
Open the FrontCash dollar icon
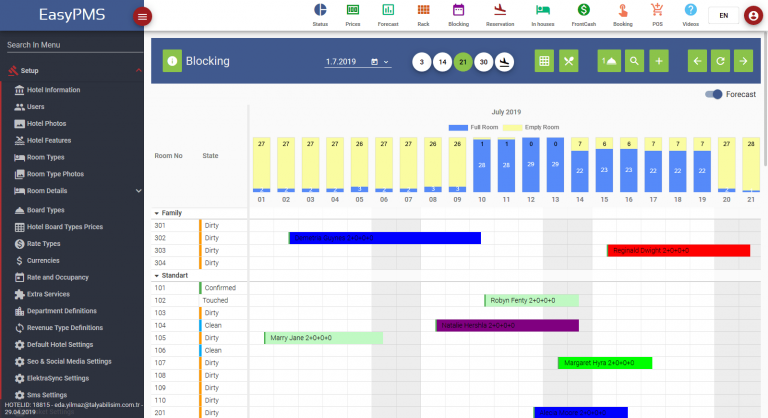pos(582,13)
